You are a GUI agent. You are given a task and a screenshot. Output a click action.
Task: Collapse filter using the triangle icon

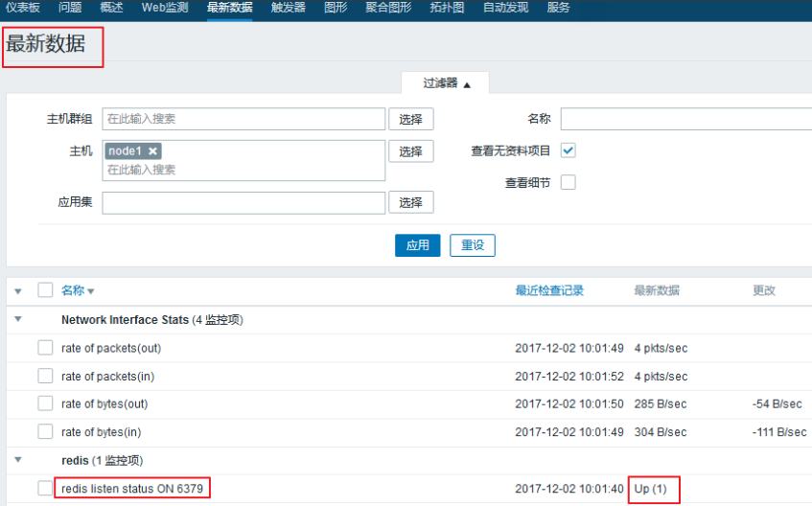[x=467, y=85]
